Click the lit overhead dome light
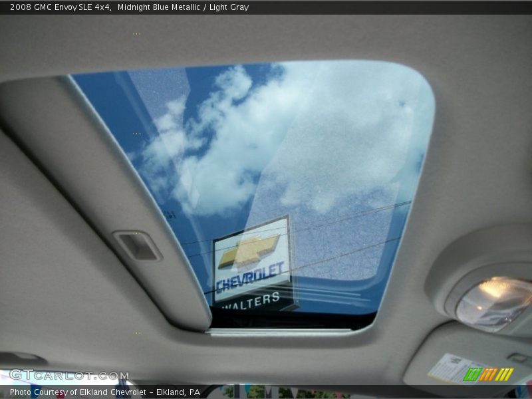 [493, 303]
